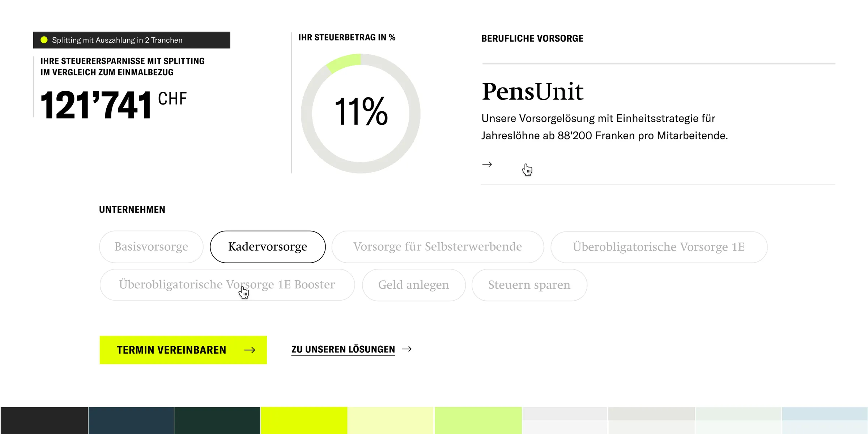
Task: Open the Zu unseren Lösungen link
Action: 343,349
